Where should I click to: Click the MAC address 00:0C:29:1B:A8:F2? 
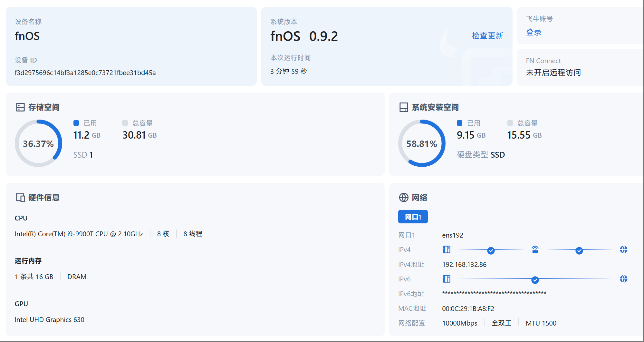pos(468,309)
